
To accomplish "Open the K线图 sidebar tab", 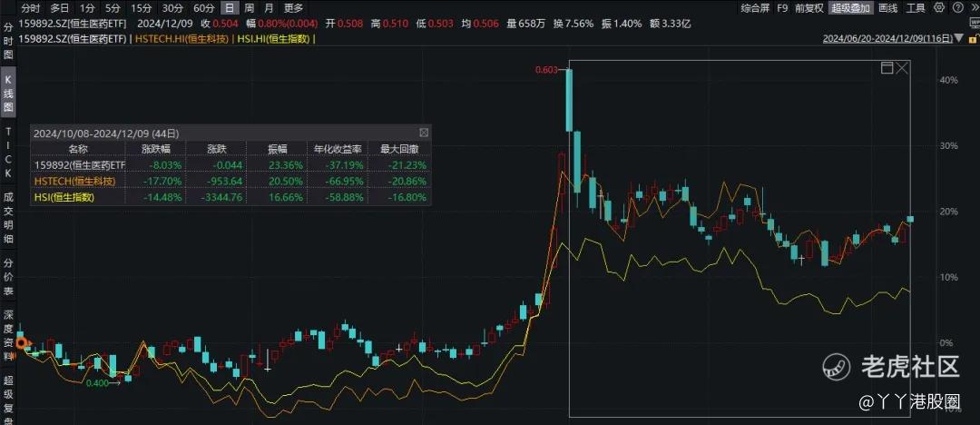I will coord(8,94).
